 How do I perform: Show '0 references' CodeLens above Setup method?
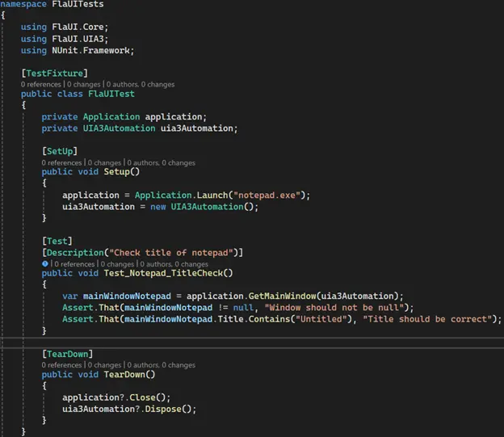pyautogui.click(x=61, y=162)
